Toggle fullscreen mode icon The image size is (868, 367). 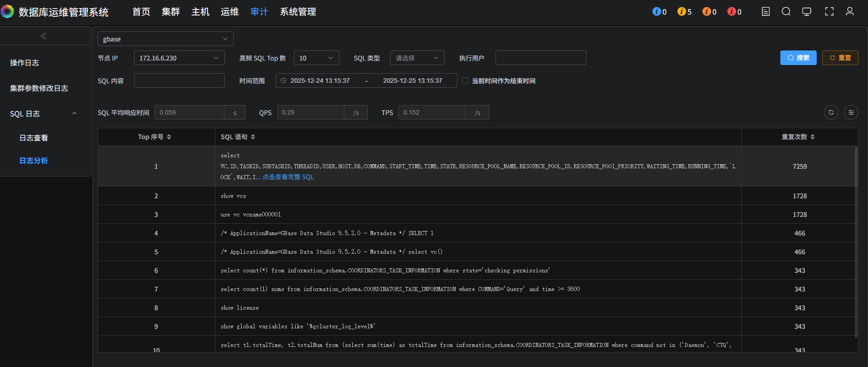pos(829,11)
